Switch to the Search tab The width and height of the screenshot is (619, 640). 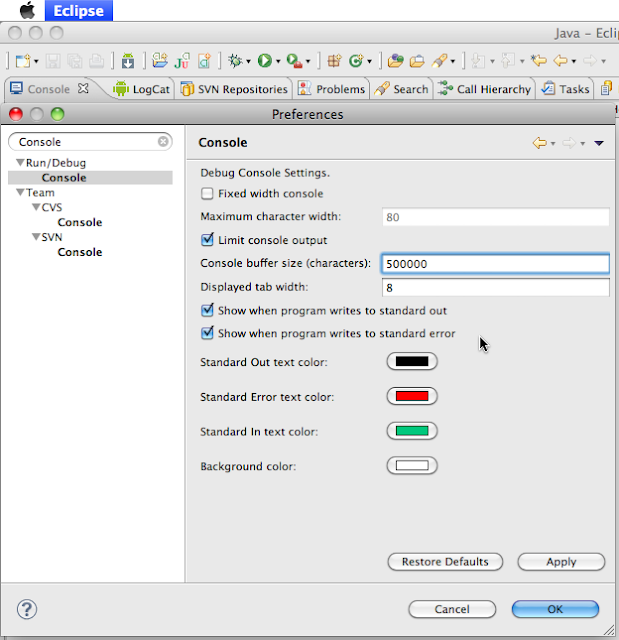coord(402,89)
